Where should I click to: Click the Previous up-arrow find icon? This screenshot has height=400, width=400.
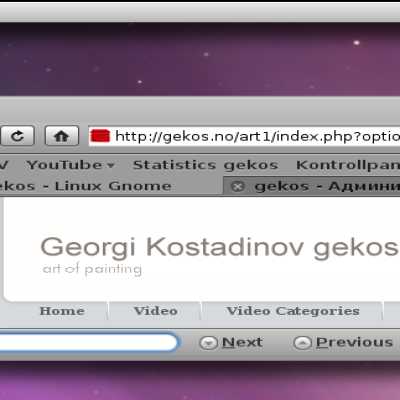(x=302, y=342)
